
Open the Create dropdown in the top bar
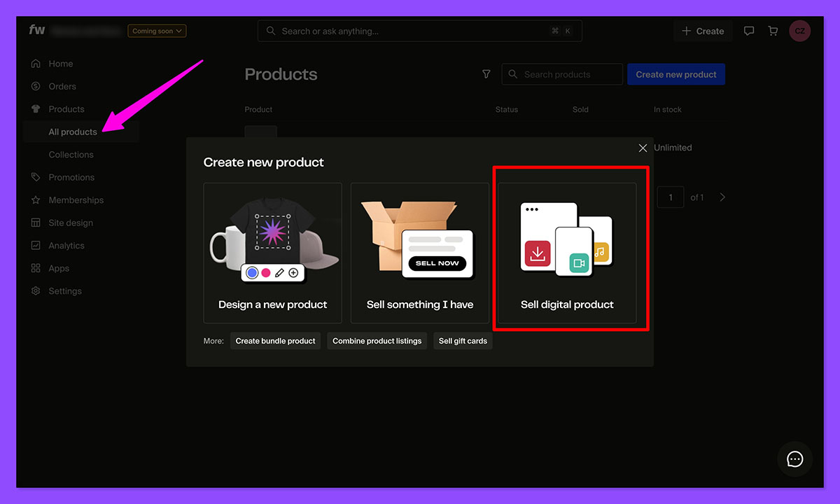[x=702, y=30]
